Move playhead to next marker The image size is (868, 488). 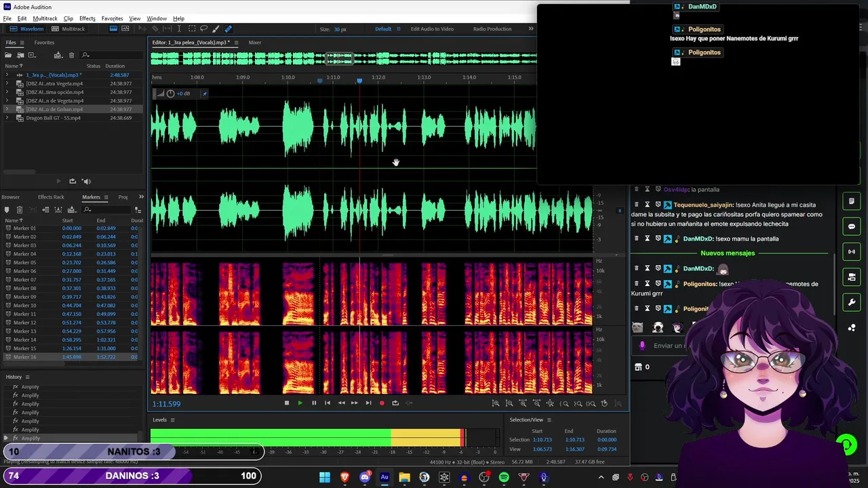pyautogui.click(x=368, y=403)
